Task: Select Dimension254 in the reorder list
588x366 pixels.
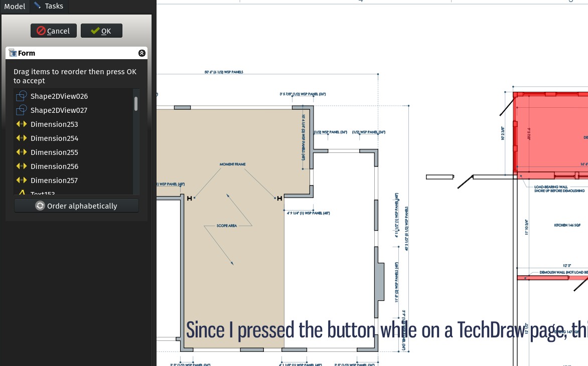Action: pos(54,138)
